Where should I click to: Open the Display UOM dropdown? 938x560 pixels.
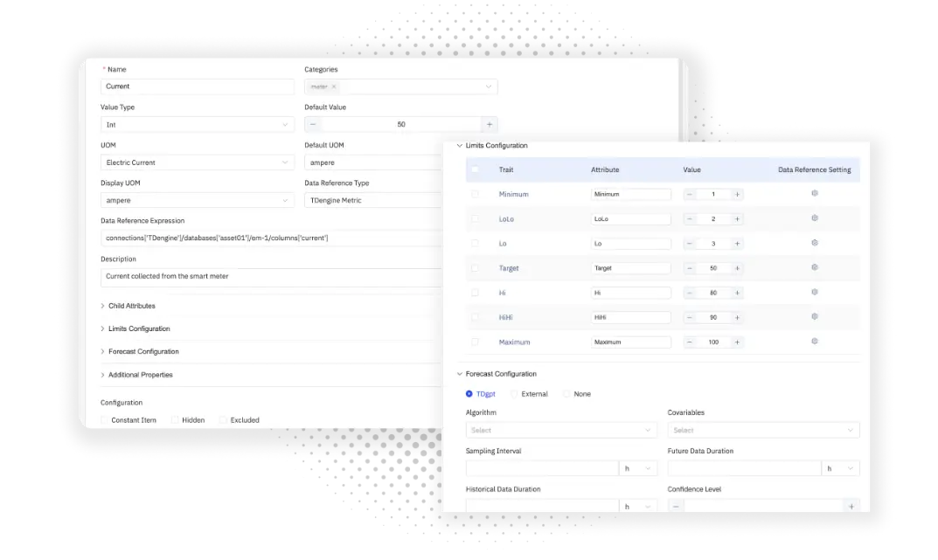(x=198, y=200)
